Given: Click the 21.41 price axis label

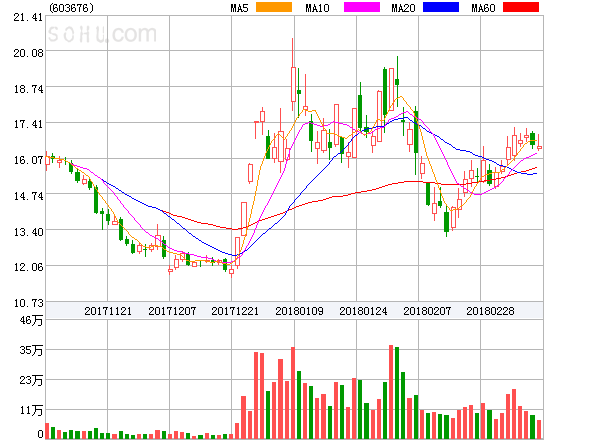Looking at the screenshot, I should pos(28,17).
